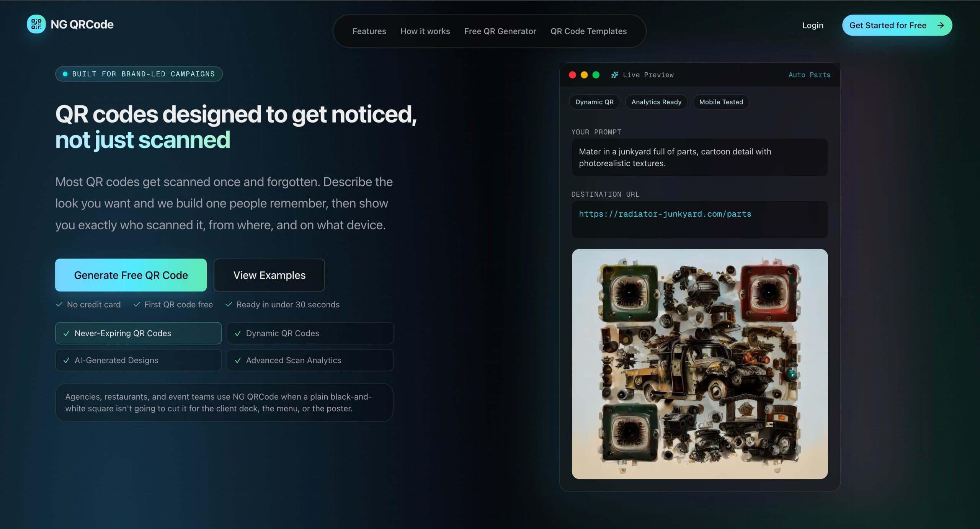
Task: Click checkmark icon in Dynamic QR Codes card
Action: point(238,333)
